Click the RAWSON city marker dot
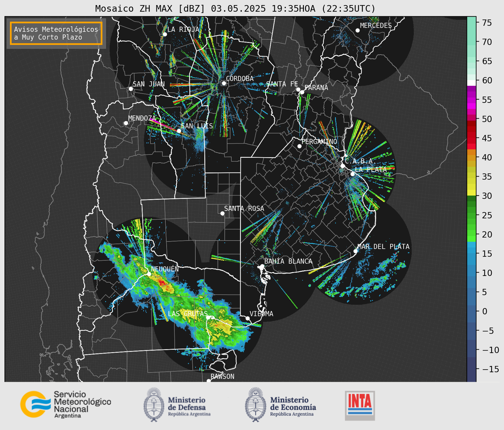This screenshot has width=504, height=430. pyautogui.click(x=209, y=381)
